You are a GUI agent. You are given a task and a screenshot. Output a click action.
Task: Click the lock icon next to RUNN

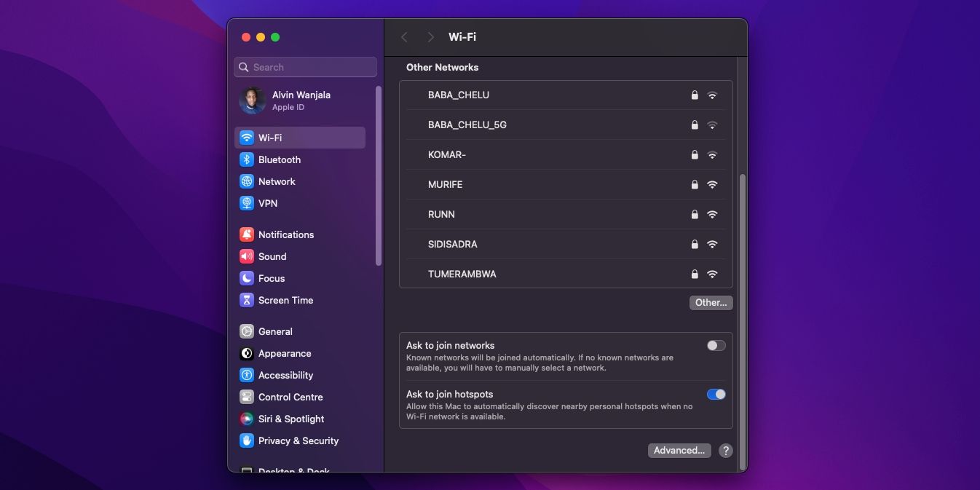coord(694,214)
